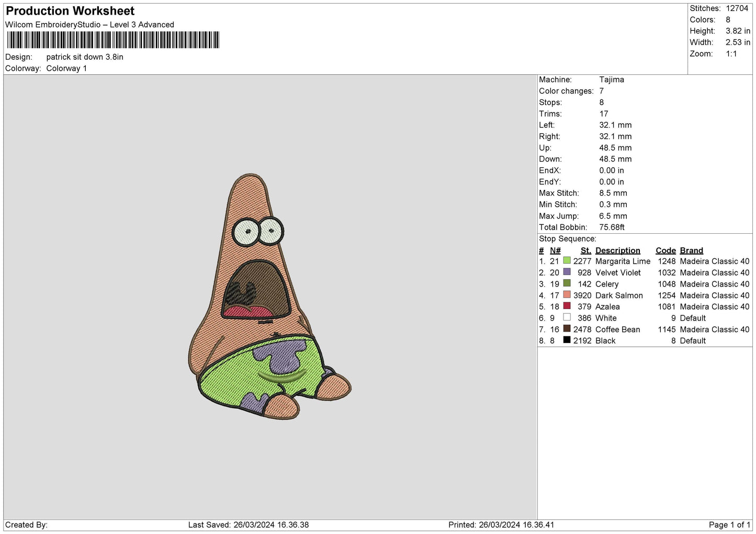
Task: Click the Color changes value 7
Action: point(602,91)
